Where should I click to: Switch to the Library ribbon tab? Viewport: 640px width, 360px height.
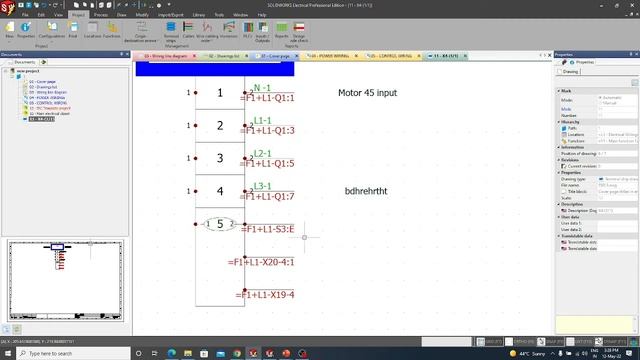[198, 15]
